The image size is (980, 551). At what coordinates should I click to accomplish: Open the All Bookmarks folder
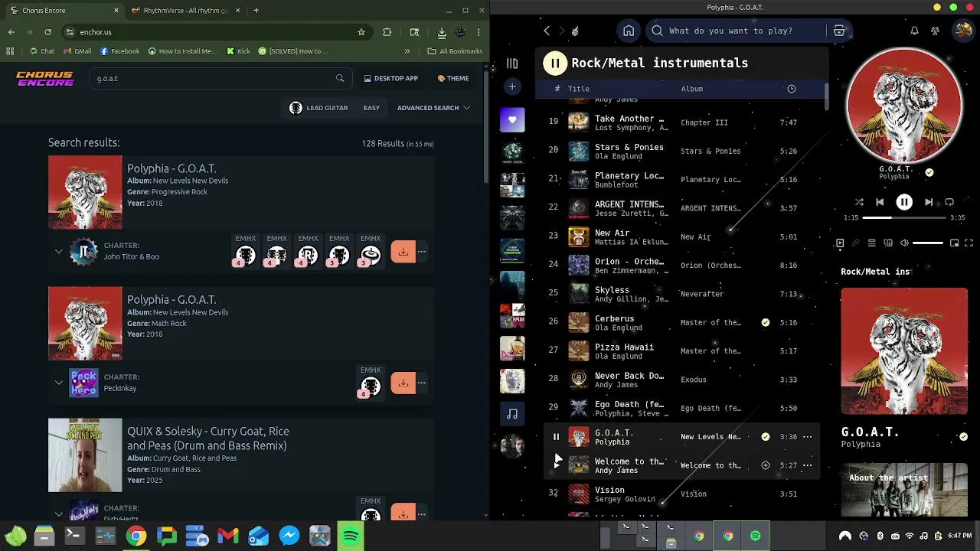click(455, 51)
